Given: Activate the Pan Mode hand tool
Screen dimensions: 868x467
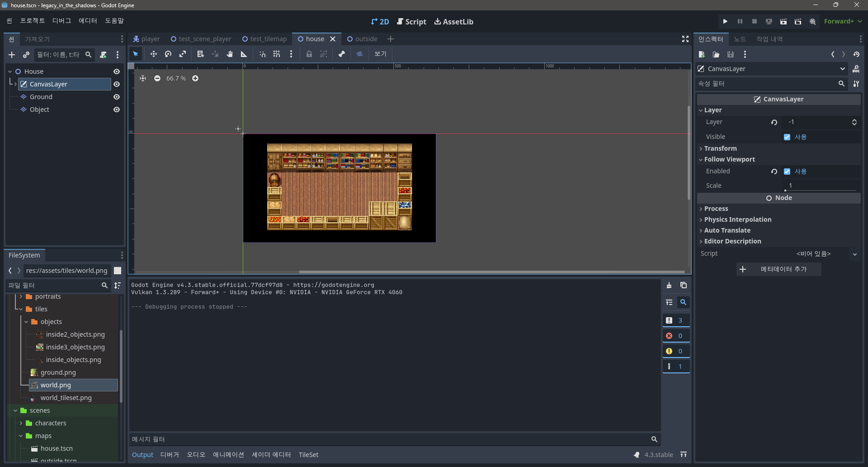Looking at the screenshot, I should click(x=230, y=54).
